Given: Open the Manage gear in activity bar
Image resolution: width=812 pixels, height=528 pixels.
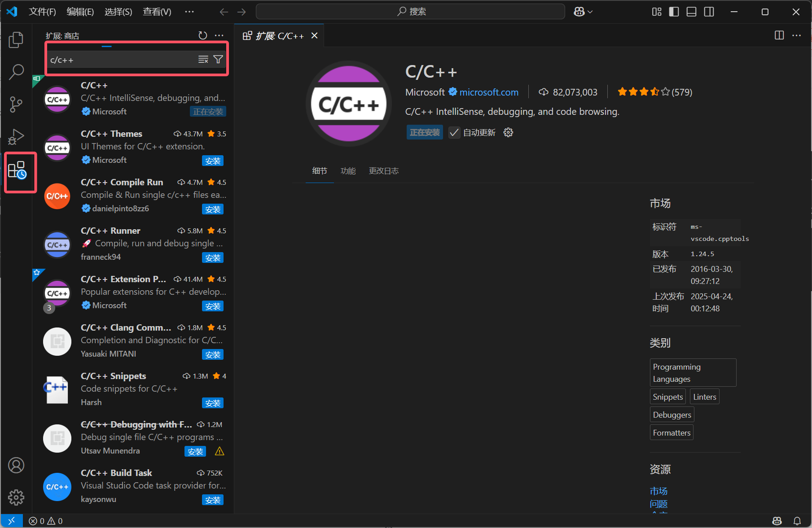Looking at the screenshot, I should pos(16,497).
